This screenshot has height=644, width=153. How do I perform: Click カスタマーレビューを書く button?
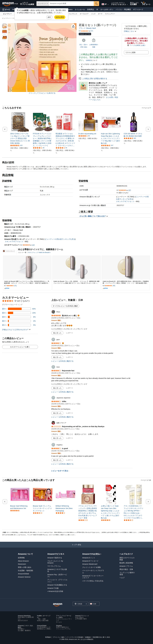click(20, 347)
